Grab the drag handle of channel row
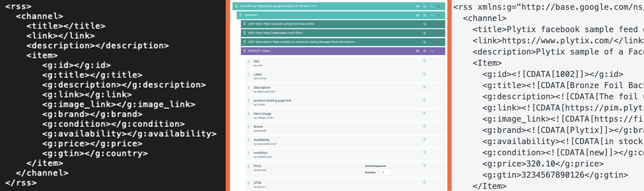The image size is (644, 191). tap(240, 15)
